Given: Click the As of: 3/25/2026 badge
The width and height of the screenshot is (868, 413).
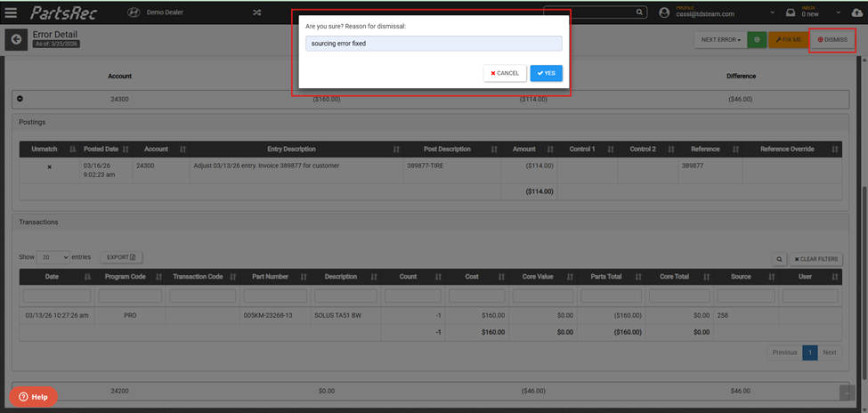Looking at the screenshot, I should [56, 45].
